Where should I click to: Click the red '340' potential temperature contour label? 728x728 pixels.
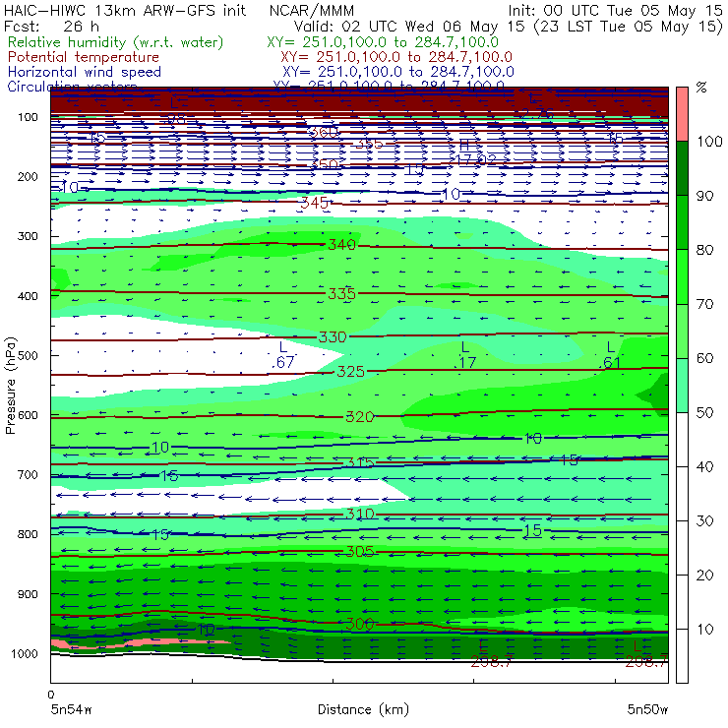(x=341, y=245)
